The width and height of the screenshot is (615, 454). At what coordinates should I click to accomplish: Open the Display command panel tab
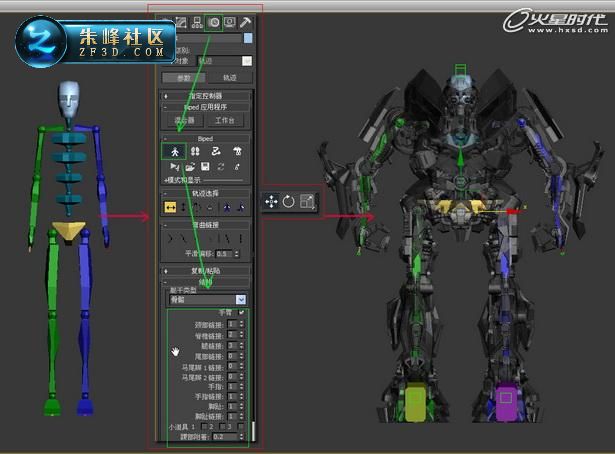tap(230, 22)
